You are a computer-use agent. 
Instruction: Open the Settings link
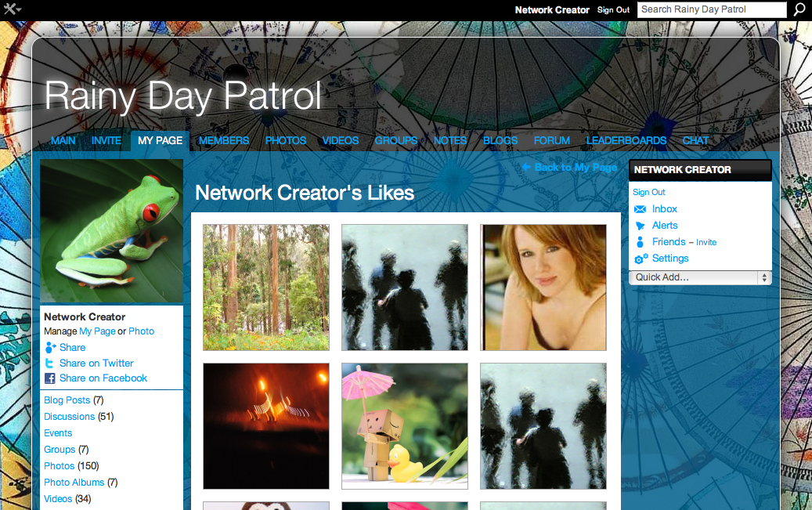pyautogui.click(x=670, y=258)
